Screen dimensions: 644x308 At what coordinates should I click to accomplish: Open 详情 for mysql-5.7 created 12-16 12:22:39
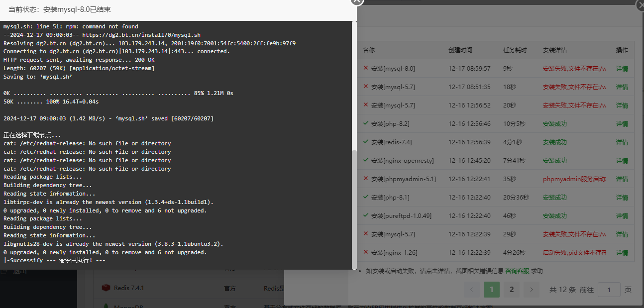[x=622, y=234]
